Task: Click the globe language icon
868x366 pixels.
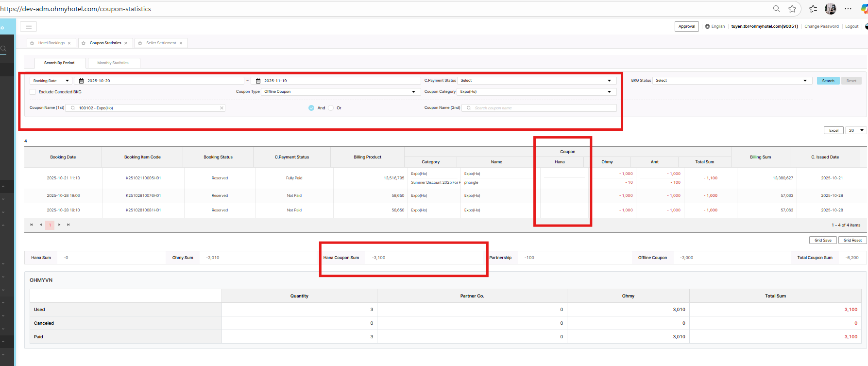Action: [x=708, y=26]
